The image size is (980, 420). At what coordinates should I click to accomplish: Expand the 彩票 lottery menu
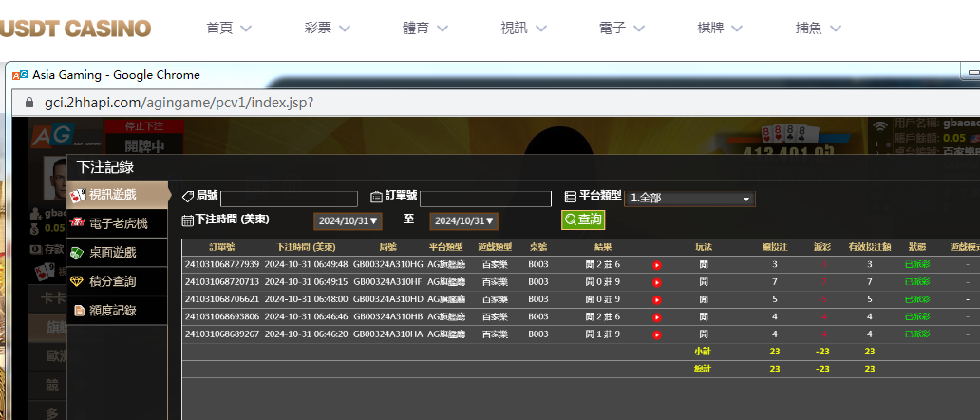point(329,28)
